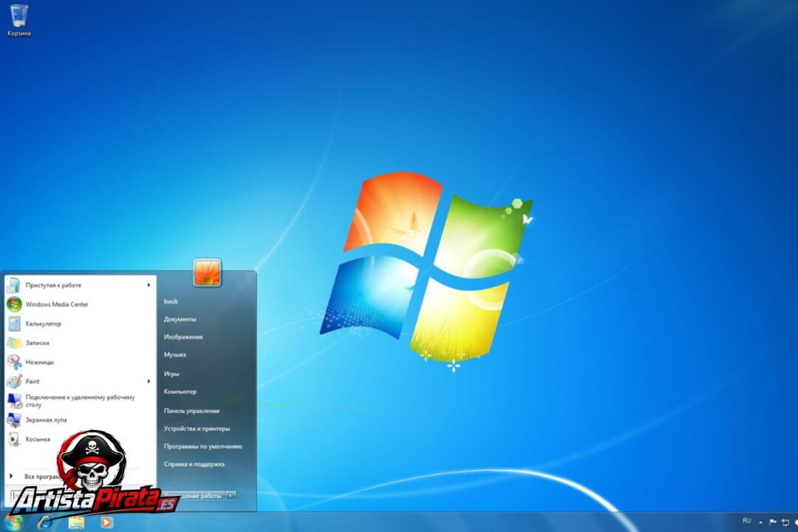Click the user account picture thumbnail
This screenshot has height=532, width=798.
[207, 273]
